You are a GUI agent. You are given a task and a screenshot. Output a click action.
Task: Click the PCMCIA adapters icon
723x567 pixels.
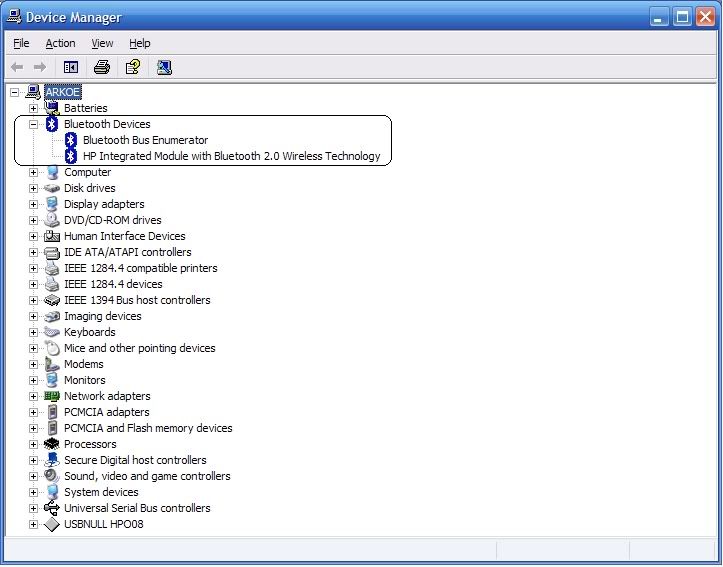52,412
